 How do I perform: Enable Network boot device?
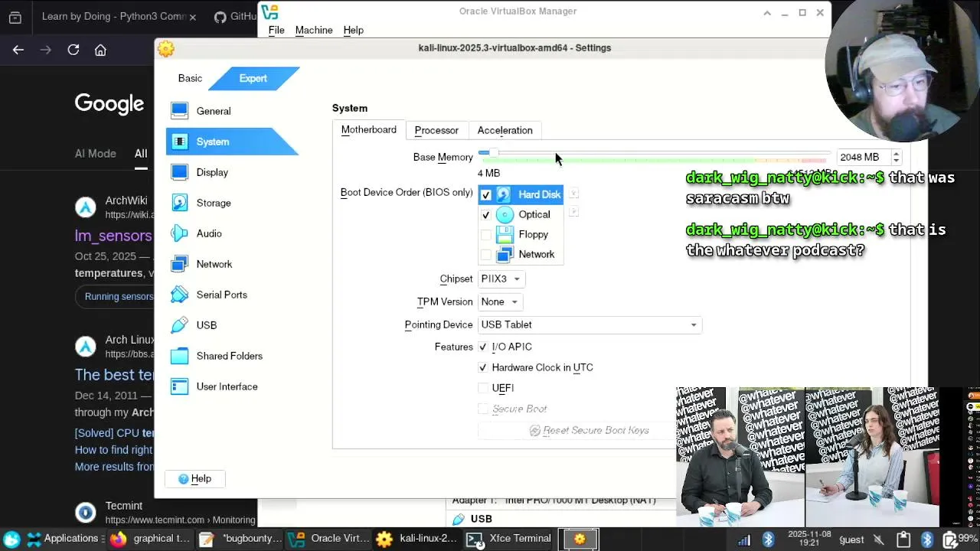click(485, 255)
